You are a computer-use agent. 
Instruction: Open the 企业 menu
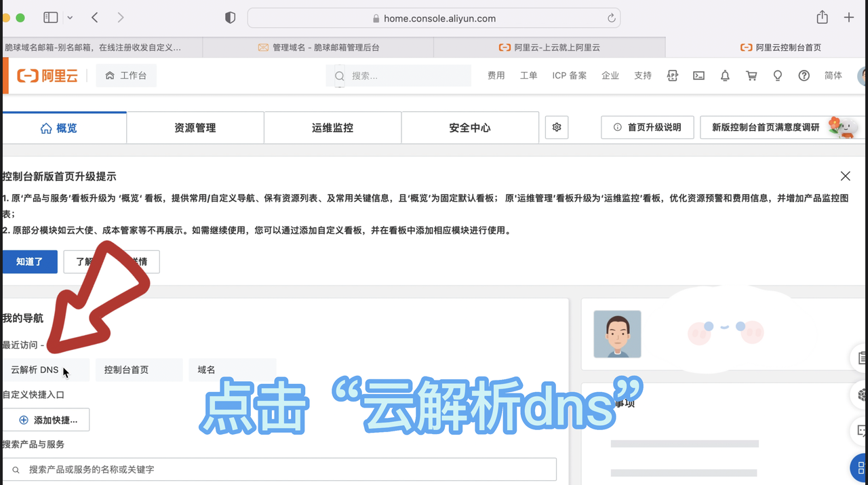point(610,75)
